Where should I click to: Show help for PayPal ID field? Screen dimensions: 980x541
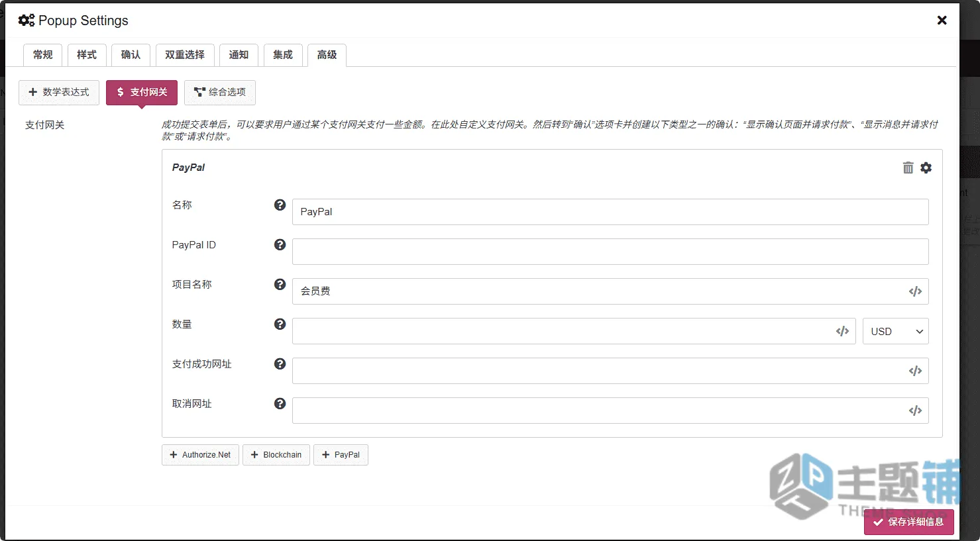280,245
